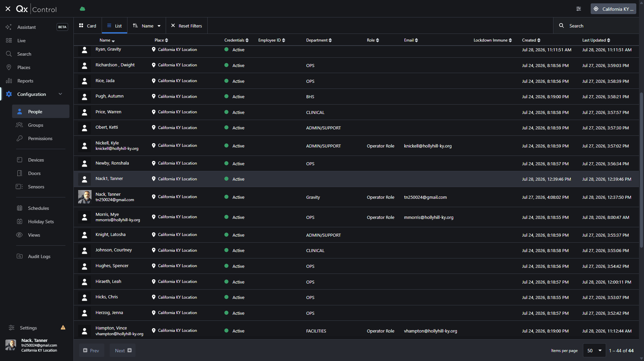Sort by the Place column
The width and height of the screenshot is (644, 361).
[x=161, y=40]
